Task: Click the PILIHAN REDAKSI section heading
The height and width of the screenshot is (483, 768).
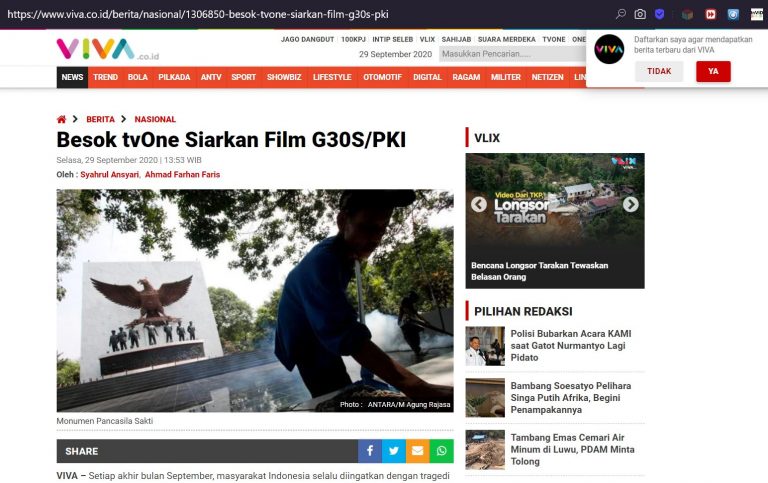Action: [x=523, y=312]
